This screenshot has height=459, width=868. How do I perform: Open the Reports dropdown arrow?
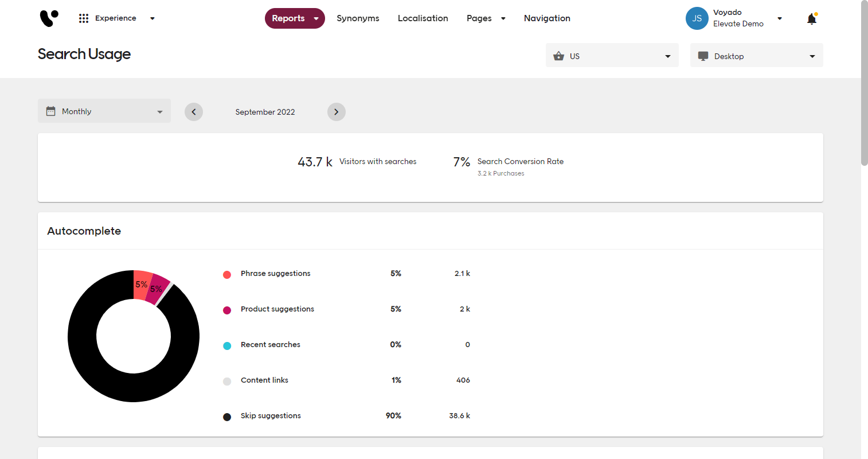point(316,18)
